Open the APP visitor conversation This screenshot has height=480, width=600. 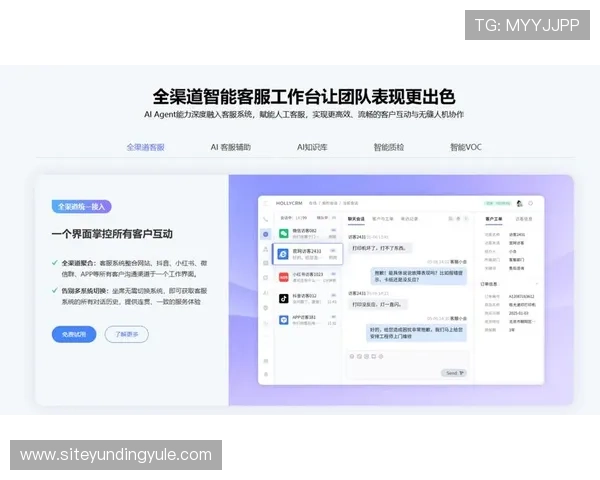[308, 320]
